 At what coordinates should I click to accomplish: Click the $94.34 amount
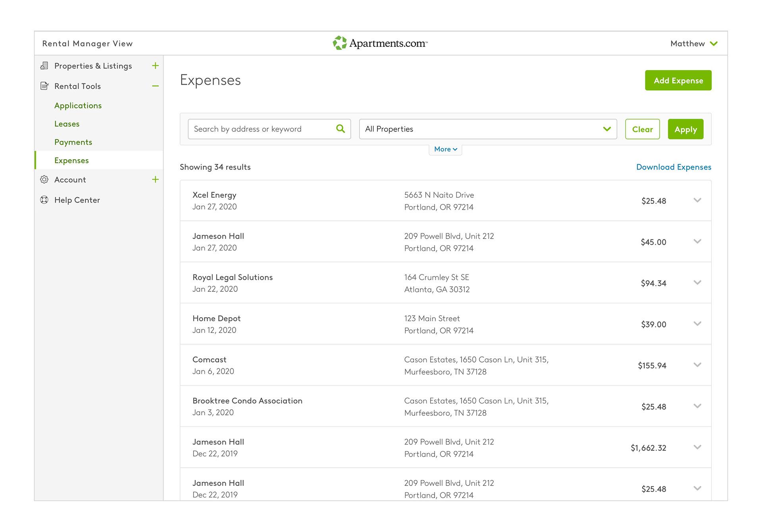(x=653, y=283)
